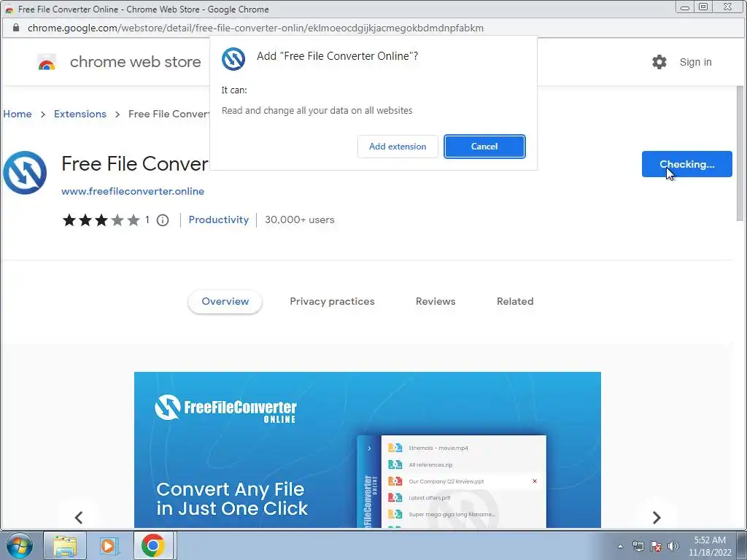
Task: Click the Chrome Web Store rainbow logo
Action: pyautogui.click(x=47, y=63)
